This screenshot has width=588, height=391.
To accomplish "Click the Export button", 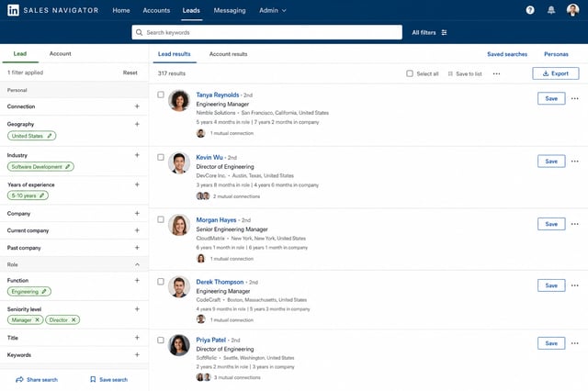I will click(x=555, y=73).
